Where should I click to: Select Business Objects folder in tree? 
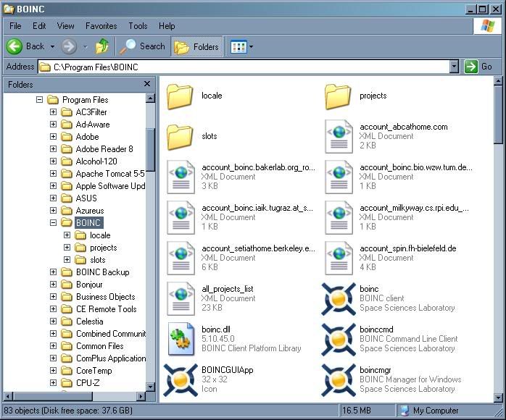click(x=106, y=297)
